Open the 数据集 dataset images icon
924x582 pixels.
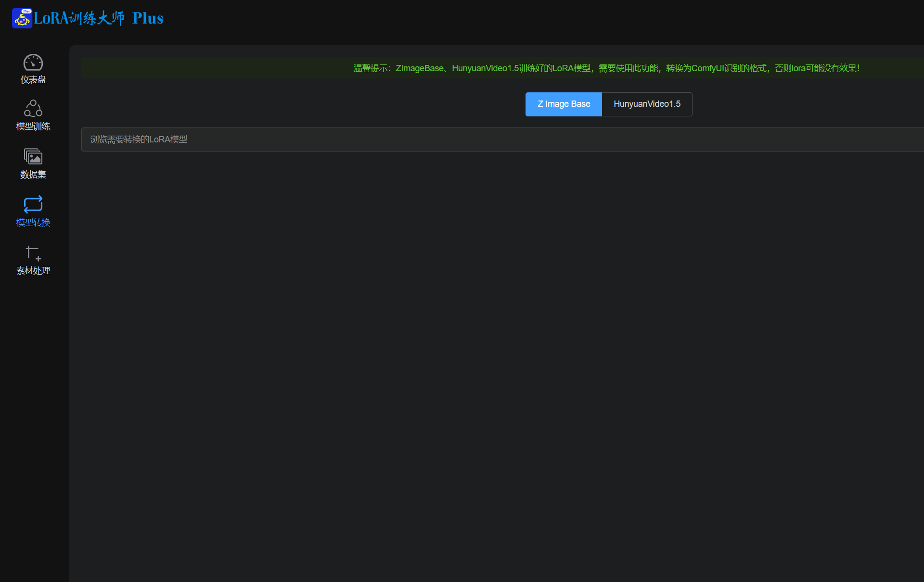tap(33, 156)
